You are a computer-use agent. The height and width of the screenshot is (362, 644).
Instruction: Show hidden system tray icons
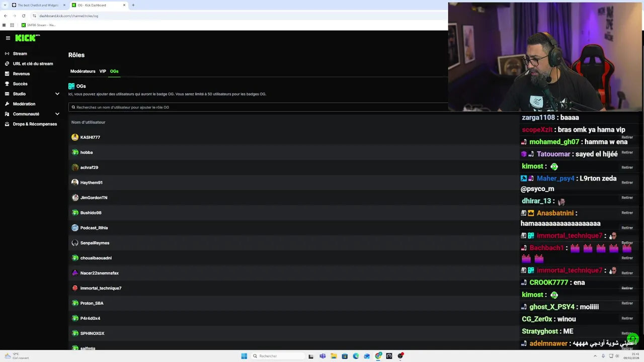(x=595, y=356)
